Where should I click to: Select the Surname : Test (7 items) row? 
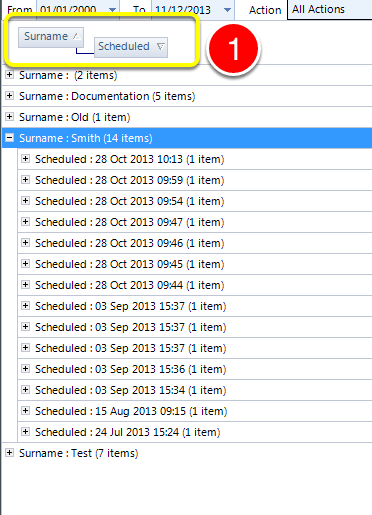(x=187, y=453)
